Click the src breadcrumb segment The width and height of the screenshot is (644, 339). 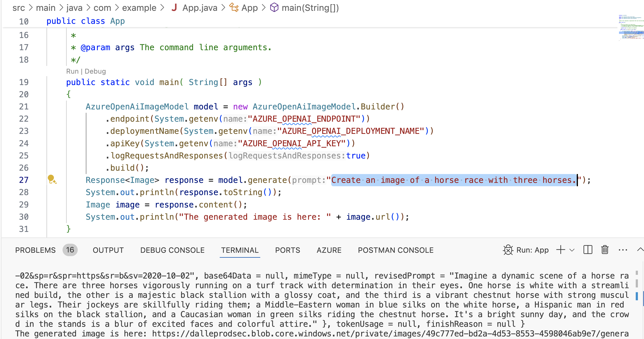tap(19, 8)
